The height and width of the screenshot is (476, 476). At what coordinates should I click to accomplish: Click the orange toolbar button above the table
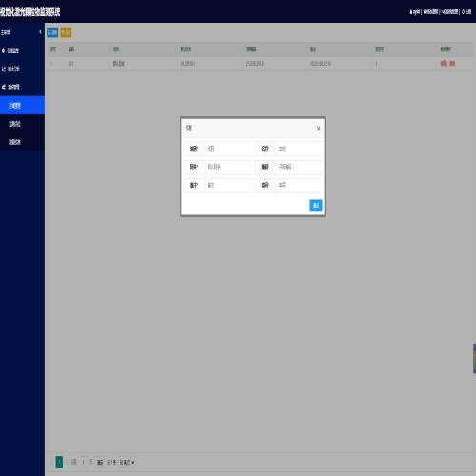(x=66, y=32)
